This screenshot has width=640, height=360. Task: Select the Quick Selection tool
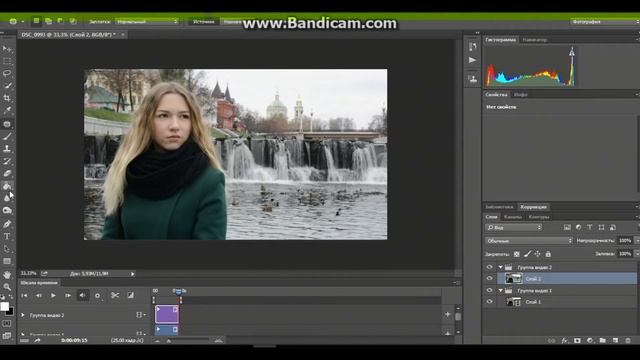coord(7,86)
